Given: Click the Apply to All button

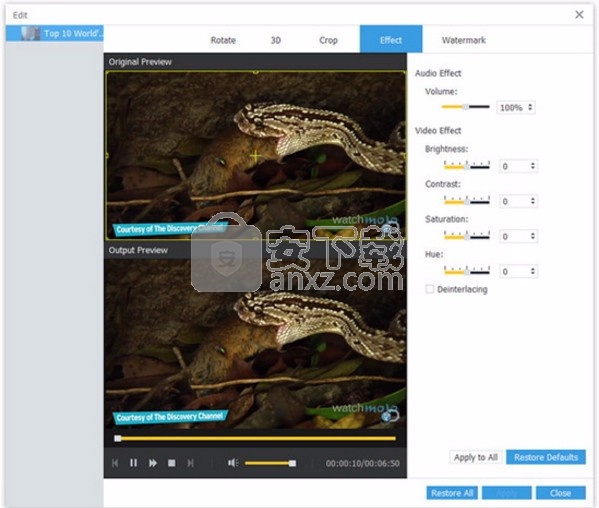Looking at the screenshot, I should 476,457.
